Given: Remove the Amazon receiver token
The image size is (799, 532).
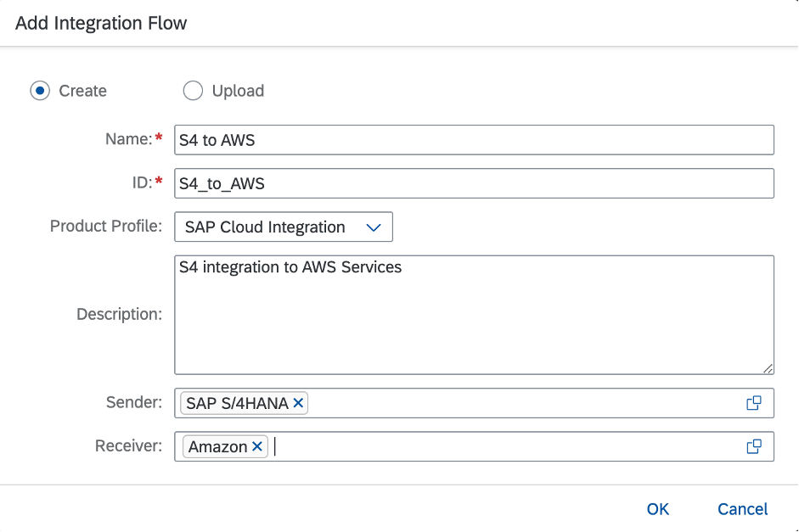Looking at the screenshot, I should click(257, 446).
